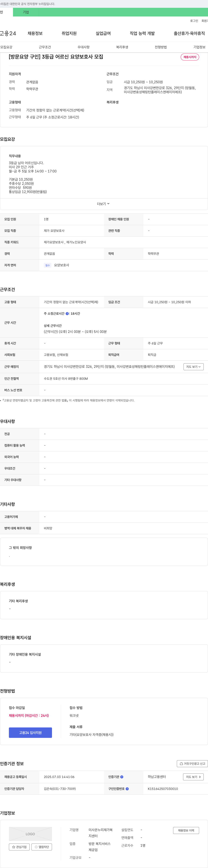Click the 필수 tag next to 요양보호사
This screenshot has height=868, width=208.
click(x=47, y=265)
